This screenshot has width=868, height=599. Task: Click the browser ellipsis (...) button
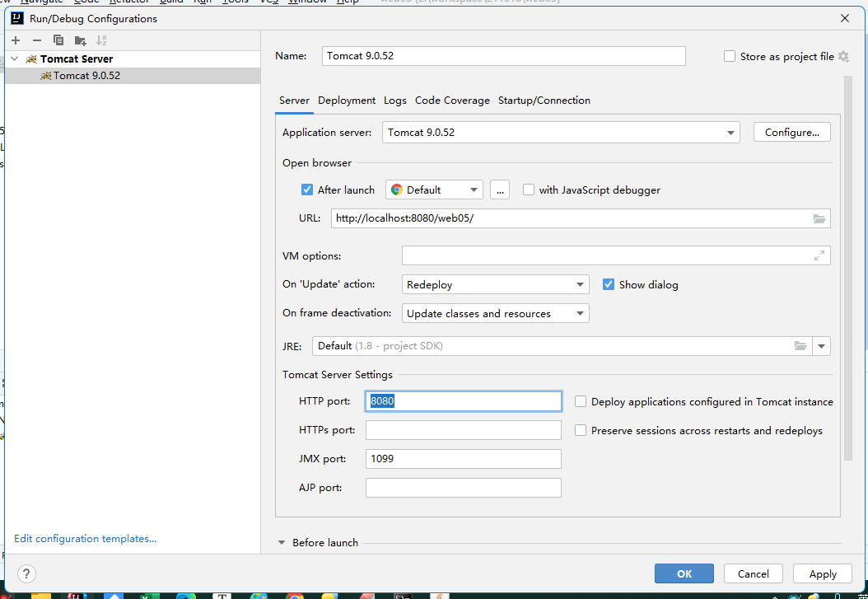click(500, 190)
